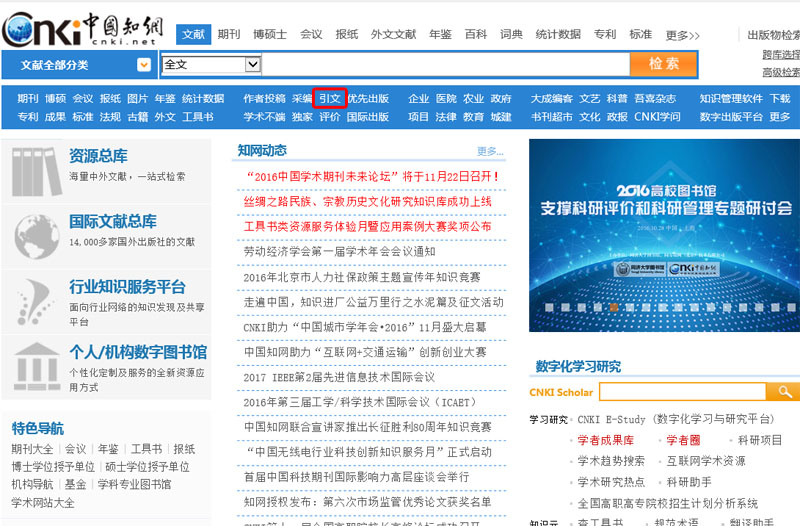
Task: Open the 全国高职高专院校招生计划分析系统 link
Action: click(x=667, y=503)
